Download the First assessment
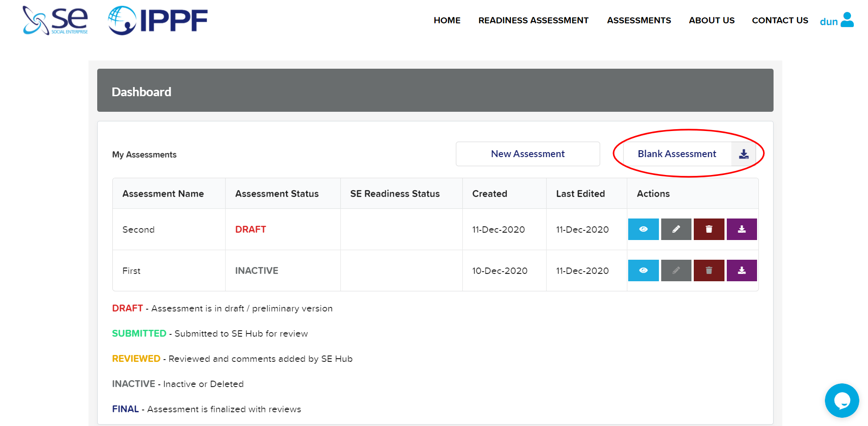 click(741, 270)
